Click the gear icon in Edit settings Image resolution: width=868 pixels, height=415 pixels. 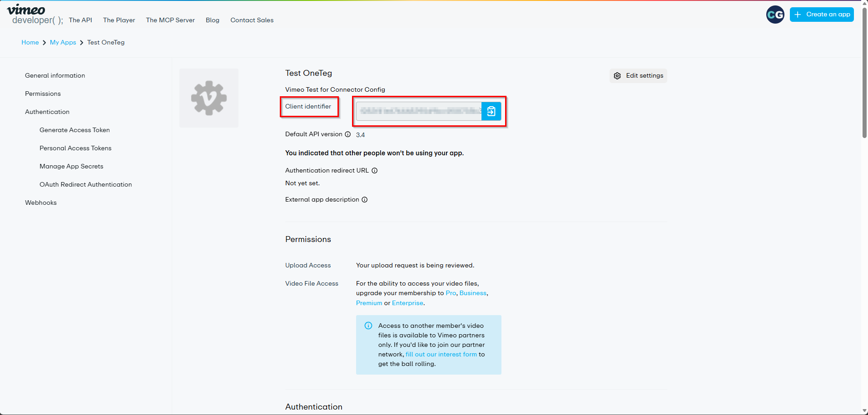[617, 76]
